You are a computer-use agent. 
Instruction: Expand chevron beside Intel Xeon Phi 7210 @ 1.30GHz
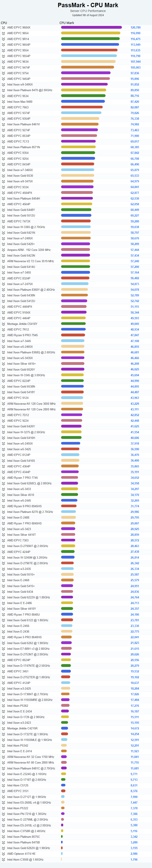tap(3, 814)
